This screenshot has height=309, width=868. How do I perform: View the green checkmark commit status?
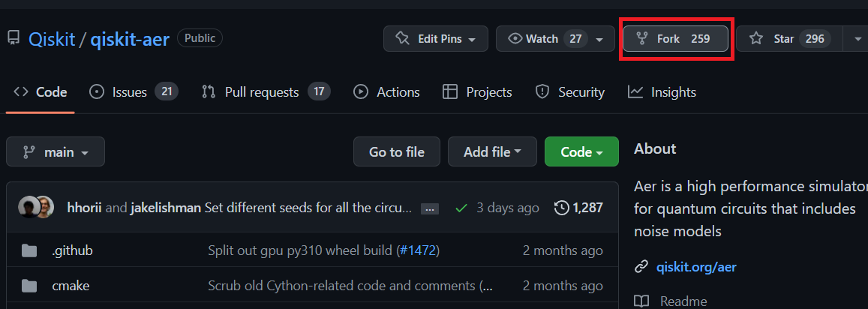461,208
